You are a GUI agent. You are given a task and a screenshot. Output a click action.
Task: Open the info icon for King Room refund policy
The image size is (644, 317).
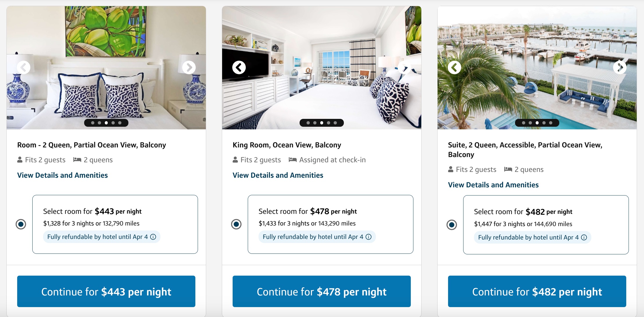click(x=369, y=237)
